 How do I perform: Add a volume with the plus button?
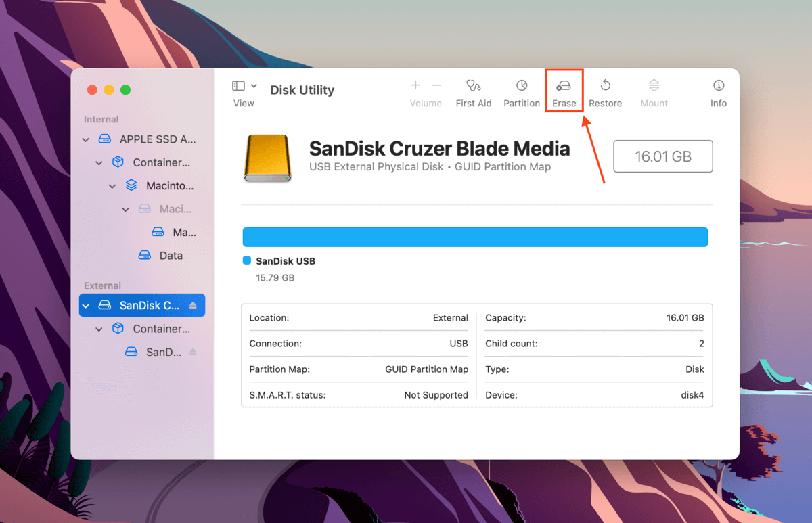click(x=415, y=85)
